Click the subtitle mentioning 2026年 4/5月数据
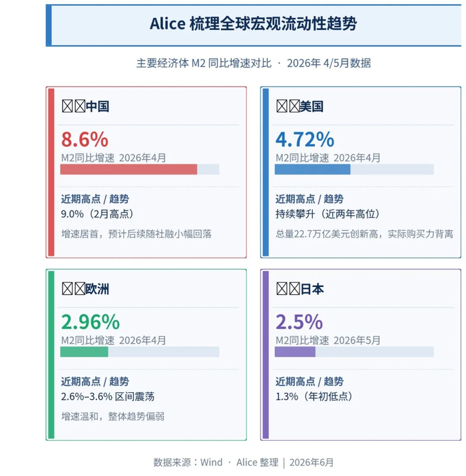Screen dimensions: 466x476 (253, 63)
